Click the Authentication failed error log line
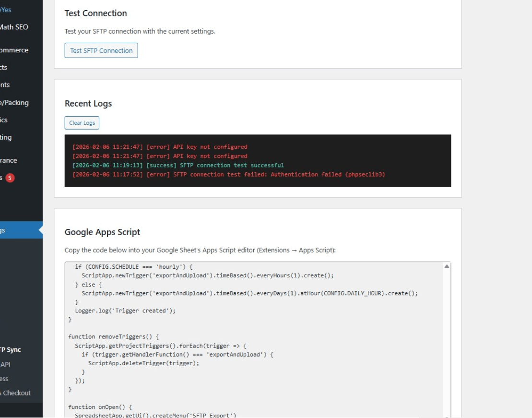Image resolution: width=532 pixels, height=418 pixels. pos(228,174)
